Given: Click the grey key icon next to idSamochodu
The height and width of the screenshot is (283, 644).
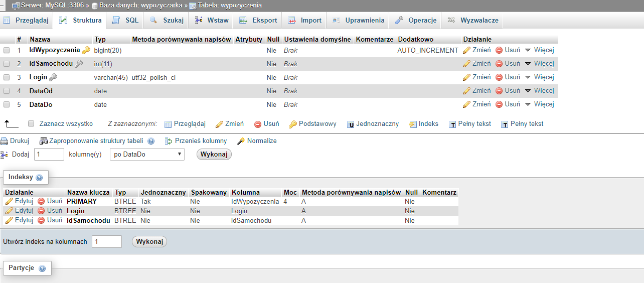Looking at the screenshot, I should click(x=79, y=64).
